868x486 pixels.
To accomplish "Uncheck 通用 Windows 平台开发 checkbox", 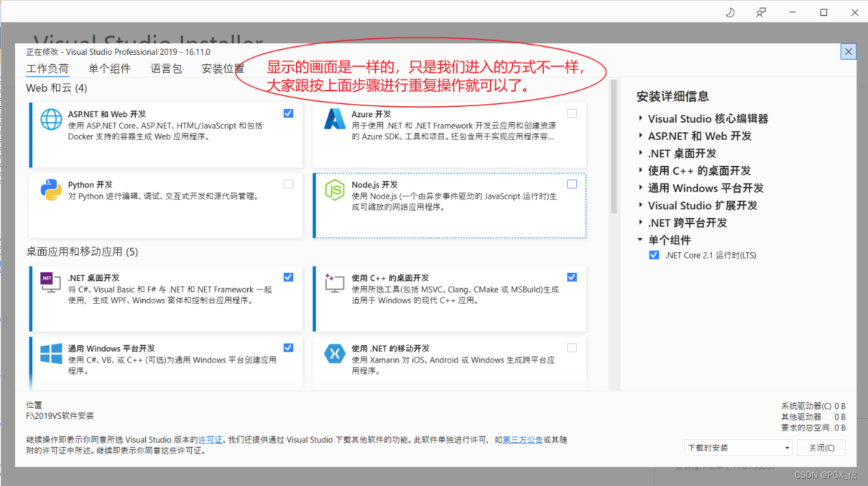I will (288, 348).
